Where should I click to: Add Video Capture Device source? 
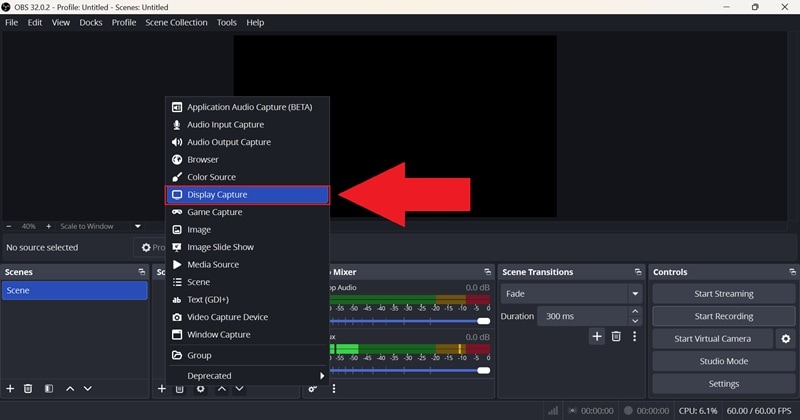coord(247,317)
